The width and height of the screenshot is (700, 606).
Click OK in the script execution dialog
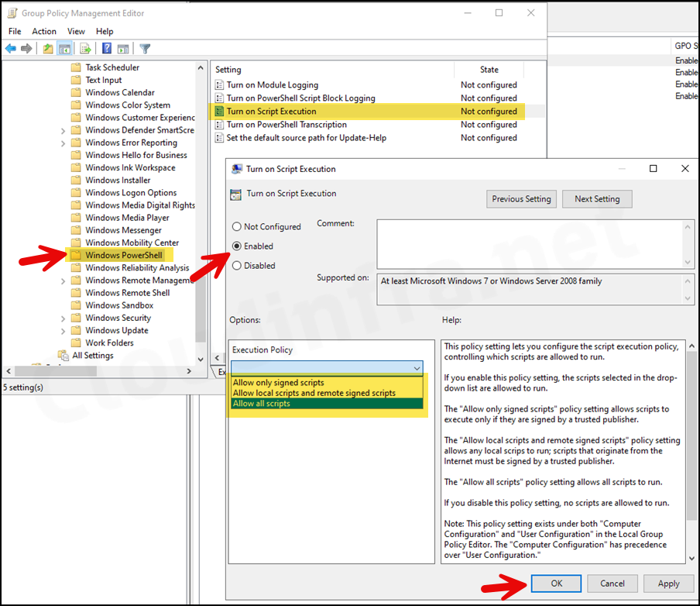(556, 584)
